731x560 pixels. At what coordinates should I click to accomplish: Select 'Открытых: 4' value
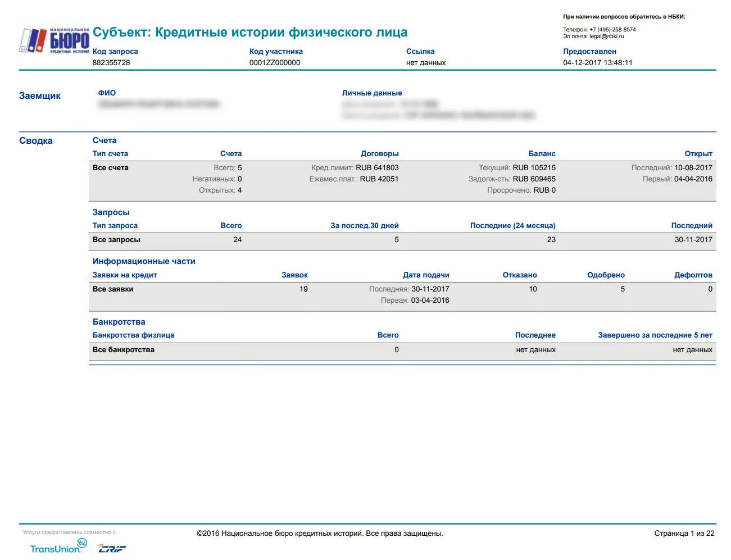click(x=220, y=190)
